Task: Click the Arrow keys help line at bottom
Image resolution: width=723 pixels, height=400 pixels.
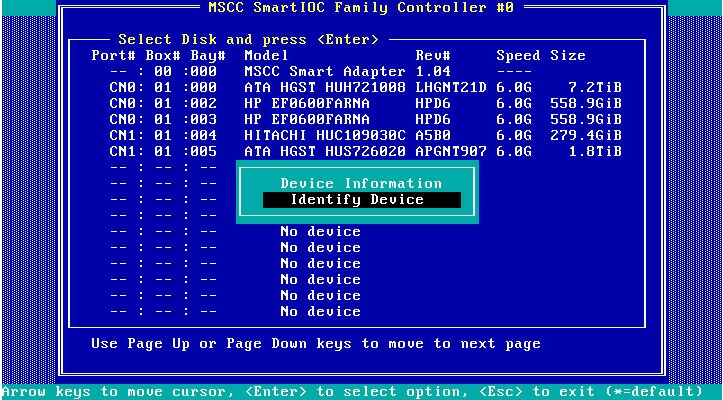Action: [x=352, y=392]
